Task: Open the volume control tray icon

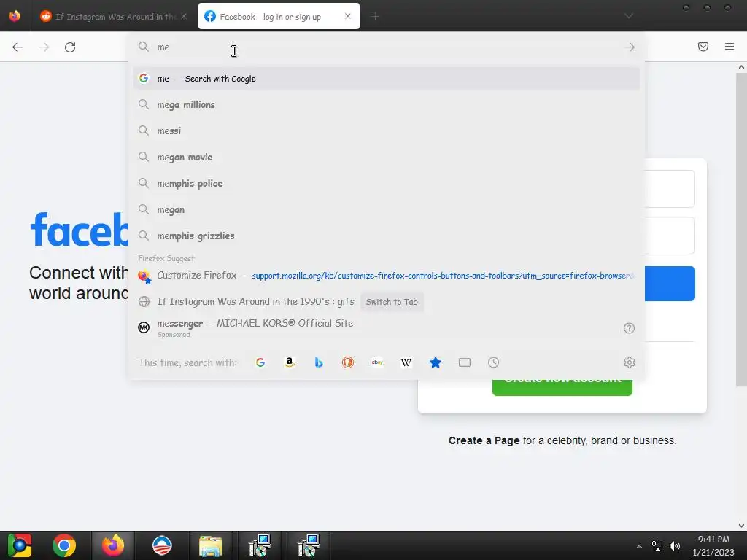Action: pyautogui.click(x=675, y=546)
